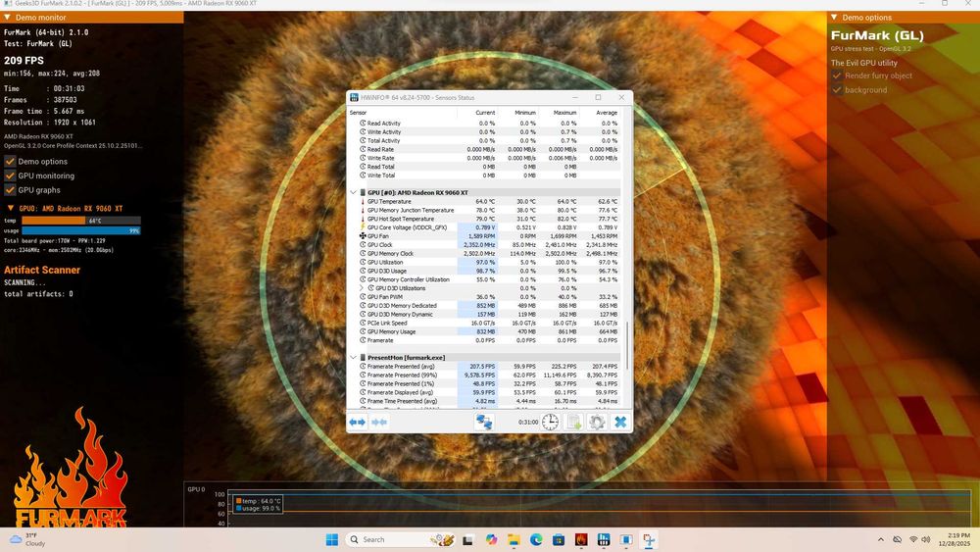Expand the GPU D3D Utilizations subgroup
980x552 pixels.
point(362,288)
